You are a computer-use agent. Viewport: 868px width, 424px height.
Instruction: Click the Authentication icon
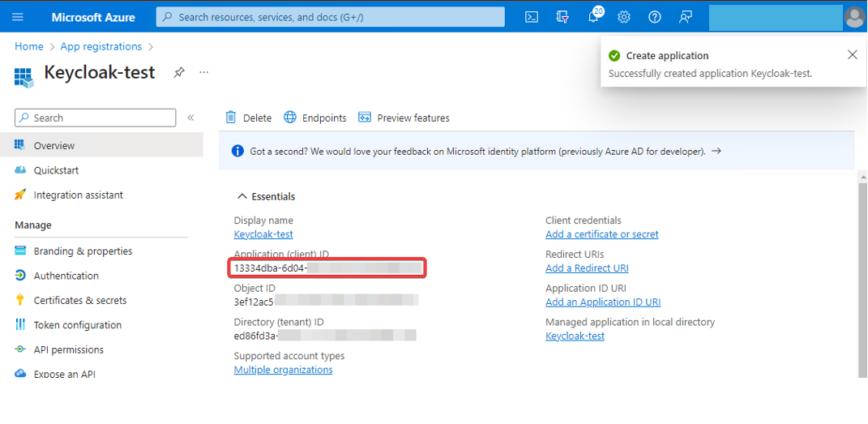click(x=20, y=275)
